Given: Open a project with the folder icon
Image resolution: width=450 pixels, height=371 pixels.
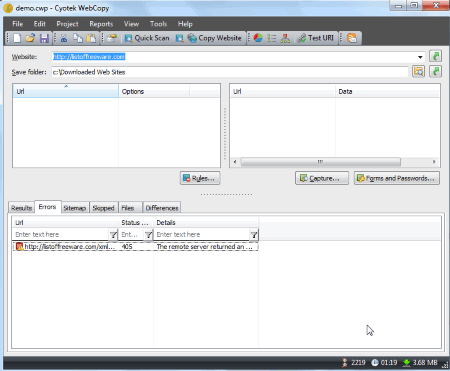Looking at the screenshot, I should point(30,38).
